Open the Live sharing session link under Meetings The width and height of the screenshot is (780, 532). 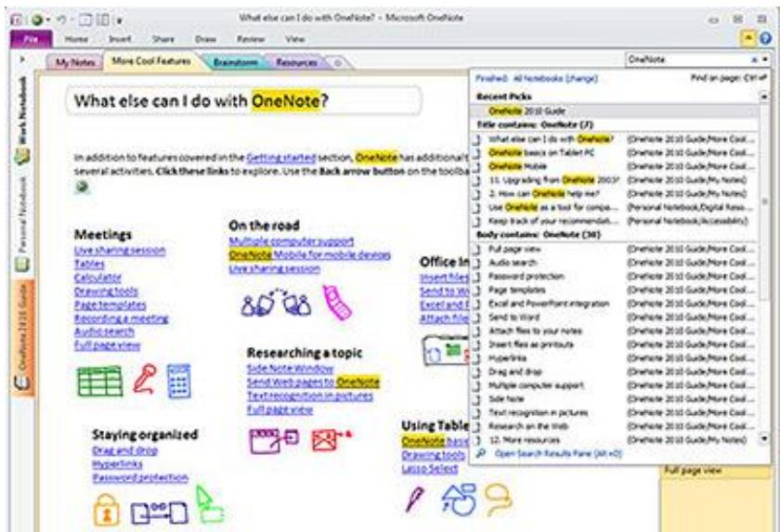120,250
